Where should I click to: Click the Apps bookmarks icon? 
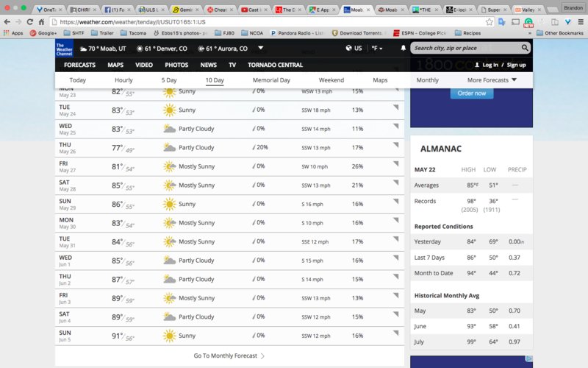pyautogui.click(x=13, y=33)
